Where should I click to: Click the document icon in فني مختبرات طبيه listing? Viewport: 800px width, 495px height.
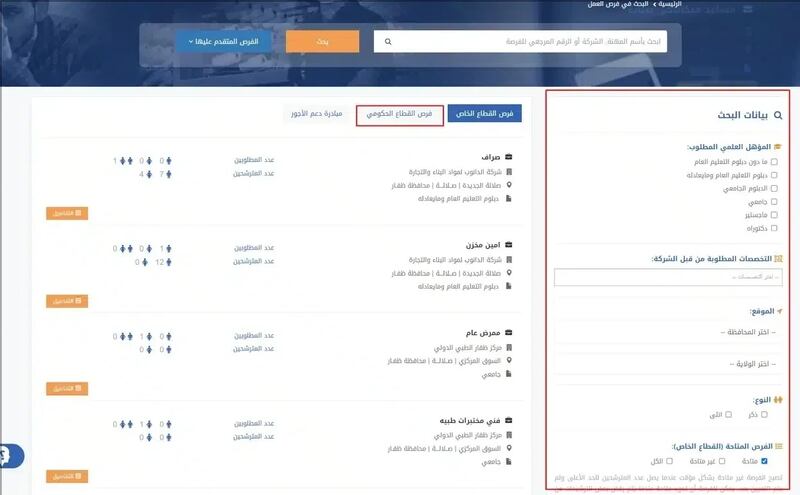(509, 462)
